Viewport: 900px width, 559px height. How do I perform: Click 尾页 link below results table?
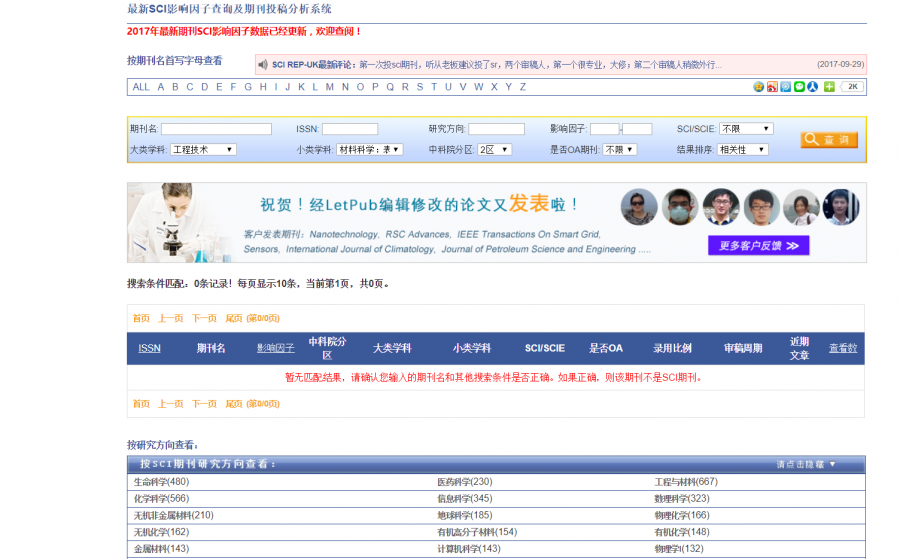(234, 404)
